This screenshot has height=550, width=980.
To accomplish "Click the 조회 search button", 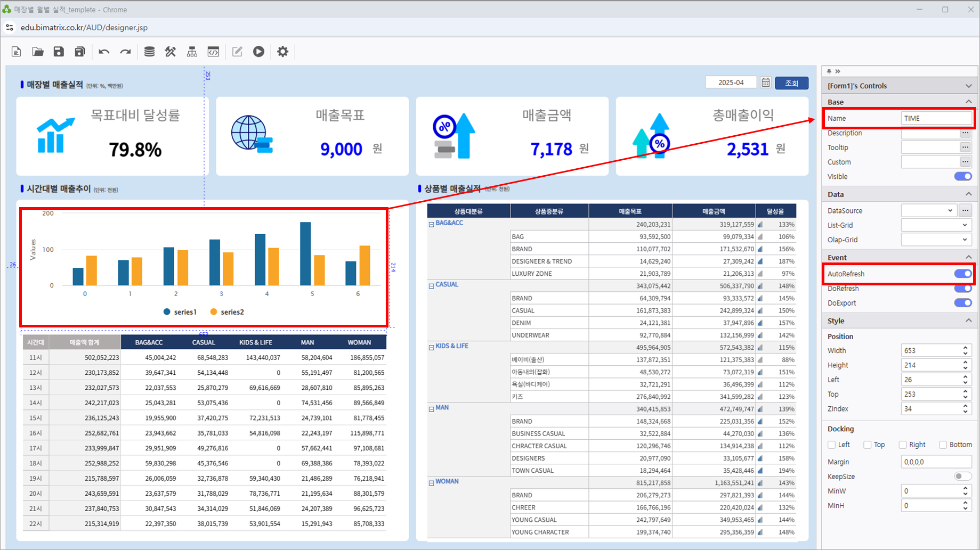I will tap(791, 83).
